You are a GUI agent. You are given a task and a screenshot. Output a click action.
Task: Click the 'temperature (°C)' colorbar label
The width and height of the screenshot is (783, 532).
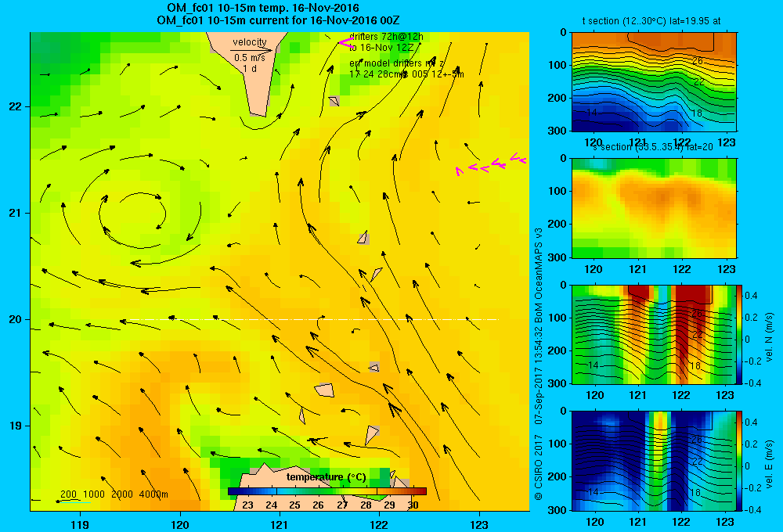[326, 477]
